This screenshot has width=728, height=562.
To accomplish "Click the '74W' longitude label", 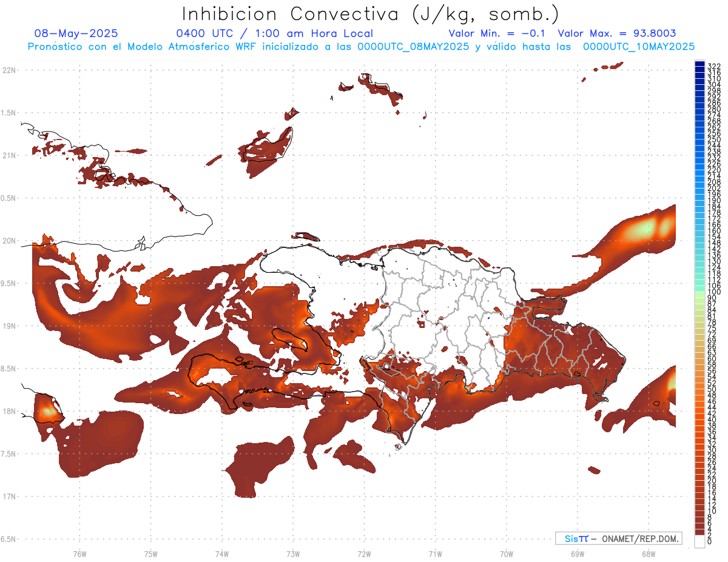I will [x=222, y=554].
